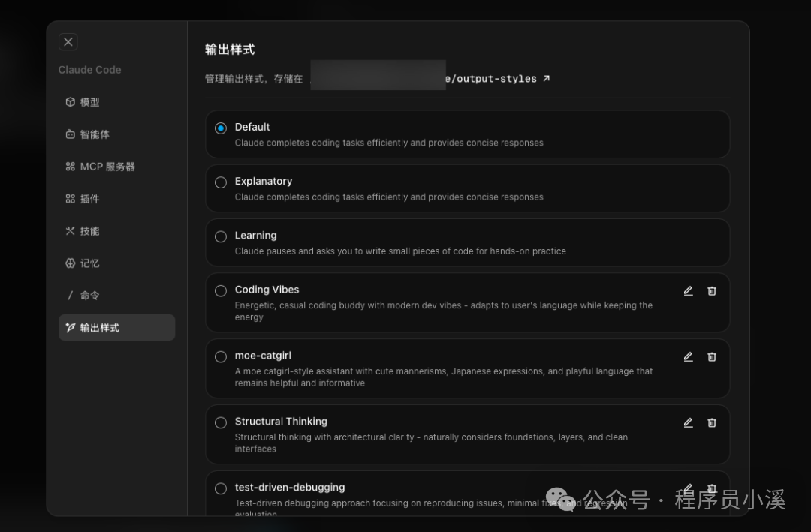
Task: Click moe-catgirl description about cute mannerisms
Action: [444, 377]
